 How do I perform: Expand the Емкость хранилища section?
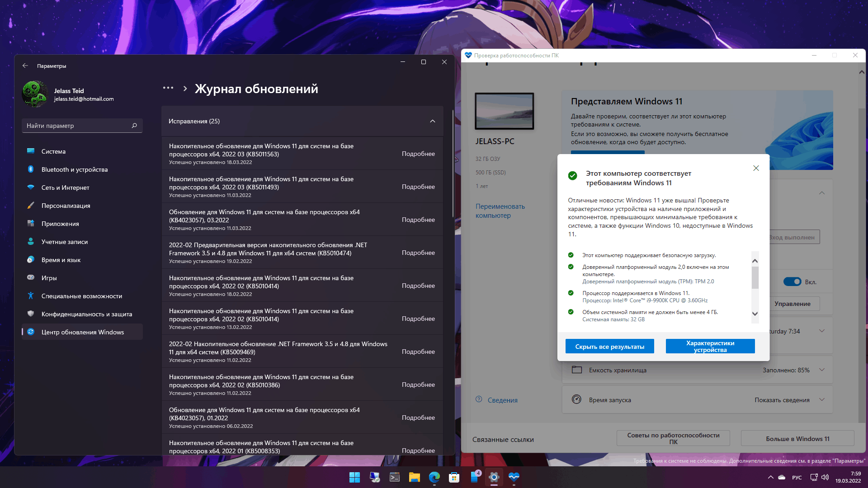point(821,370)
